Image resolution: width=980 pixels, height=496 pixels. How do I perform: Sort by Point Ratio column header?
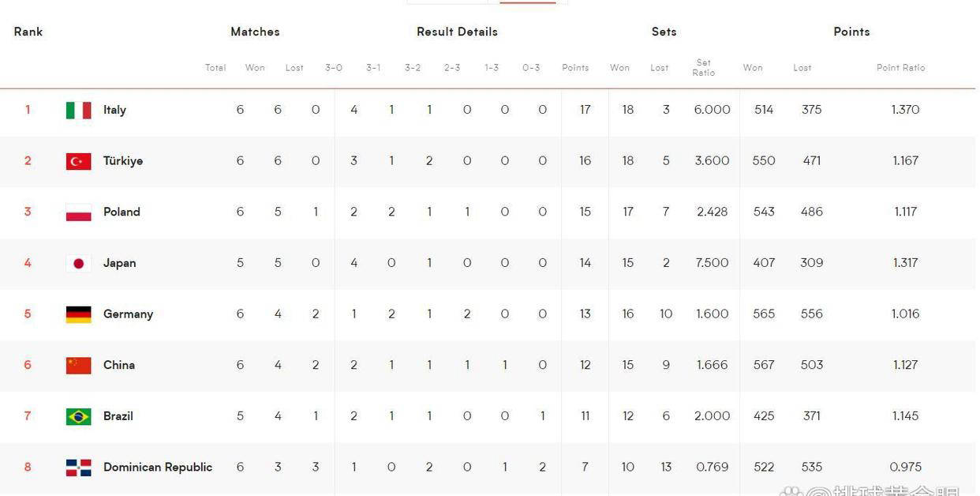[x=900, y=68]
